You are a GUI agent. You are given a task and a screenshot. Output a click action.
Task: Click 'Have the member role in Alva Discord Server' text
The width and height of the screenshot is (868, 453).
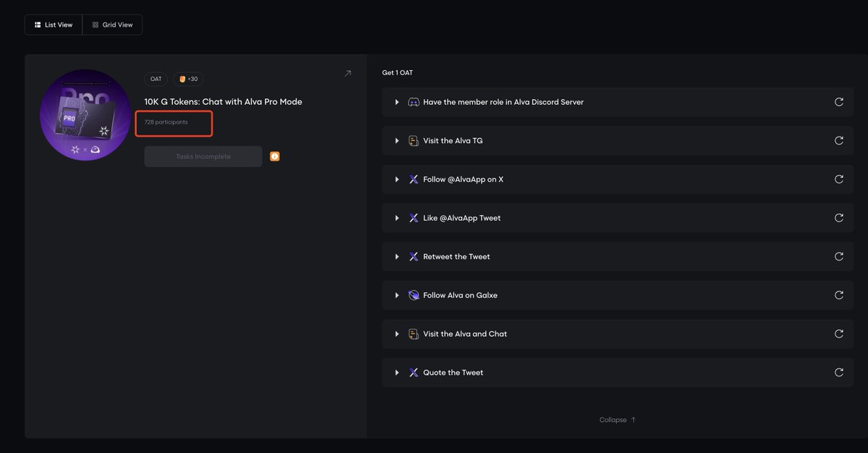tap(503, 102)
